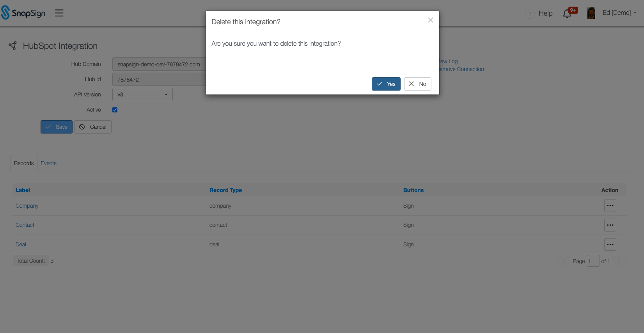644x333 pixels.
Task: Click the Save button
Action: coord(57,127)
